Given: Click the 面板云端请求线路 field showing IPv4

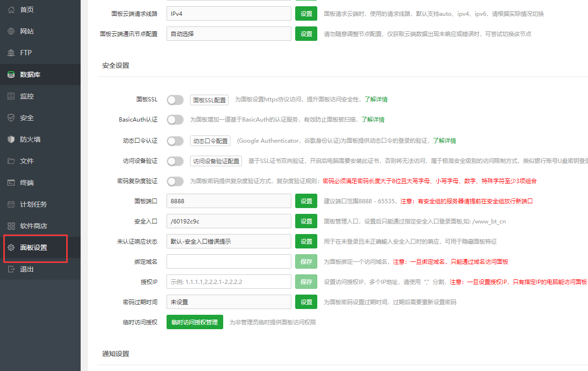Looking at the screenshot, I should 229,13.
